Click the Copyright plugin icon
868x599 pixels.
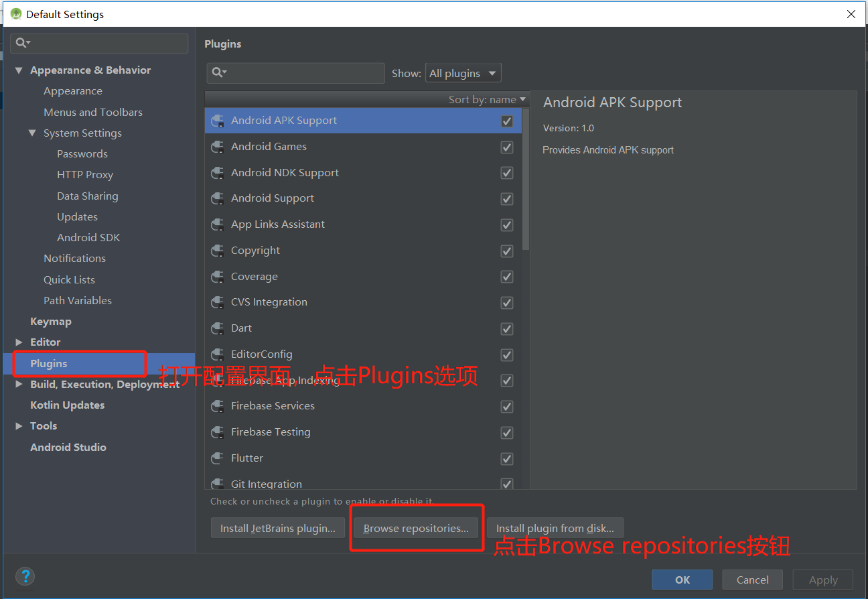(217, 251)
